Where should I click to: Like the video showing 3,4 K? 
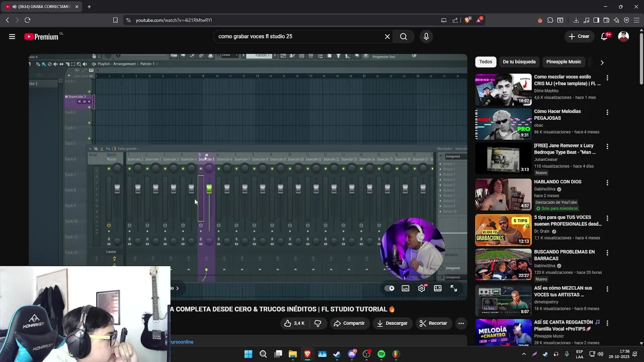coord(294,323)
